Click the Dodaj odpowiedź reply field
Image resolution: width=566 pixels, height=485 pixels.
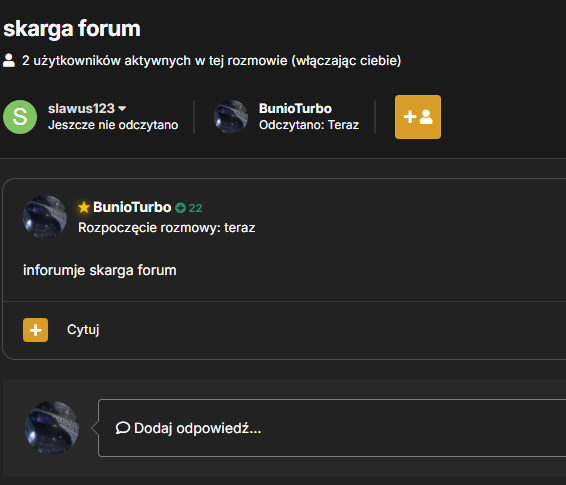pyautogui.click(x=332, y=428)
